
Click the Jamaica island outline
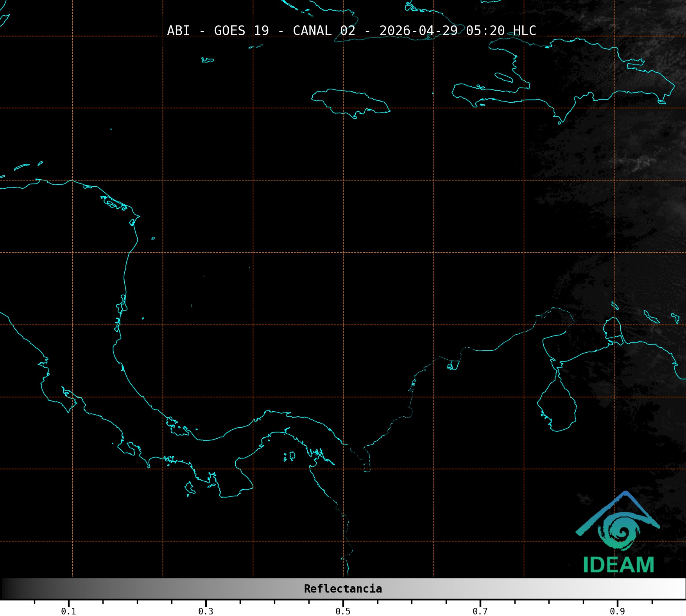pos(350,102)
